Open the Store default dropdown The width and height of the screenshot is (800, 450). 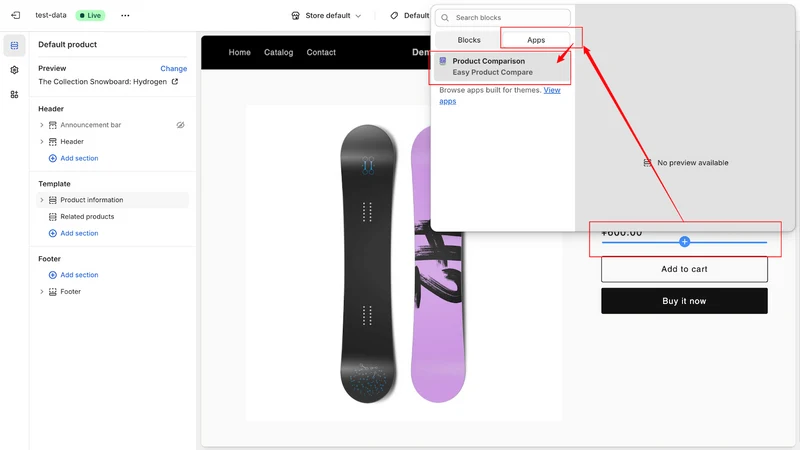(x=326, y=16)
